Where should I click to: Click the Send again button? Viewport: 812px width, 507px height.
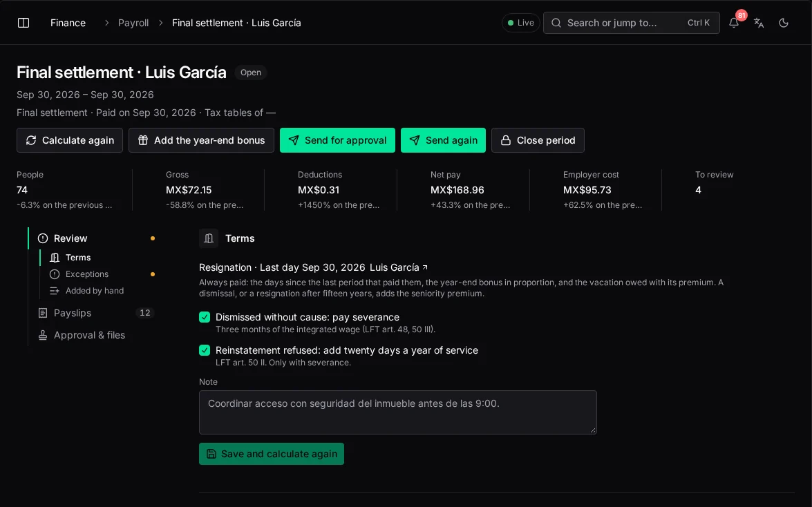[x=443, y=140]
